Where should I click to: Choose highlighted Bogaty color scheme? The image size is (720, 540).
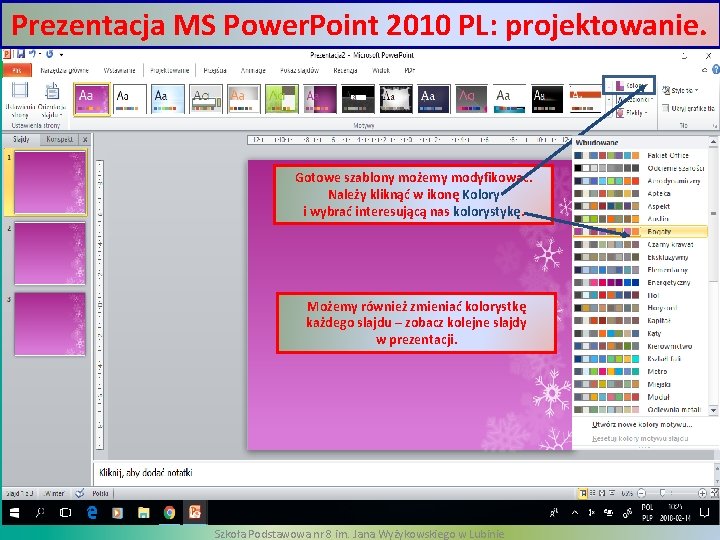tap(640, 232)
